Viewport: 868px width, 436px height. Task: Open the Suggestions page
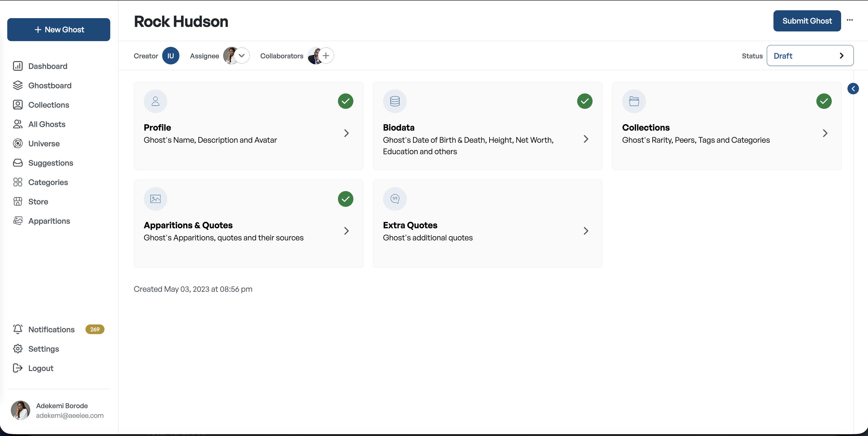(50, 163)
